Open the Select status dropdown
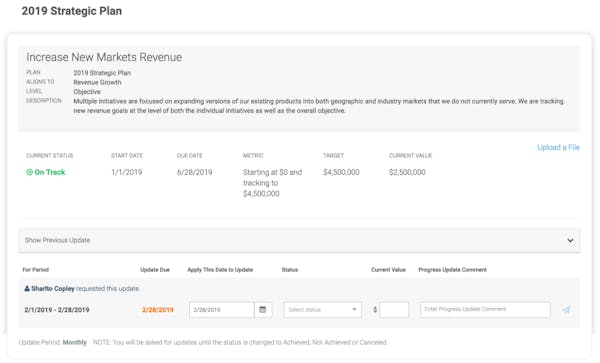 [323, 309]
